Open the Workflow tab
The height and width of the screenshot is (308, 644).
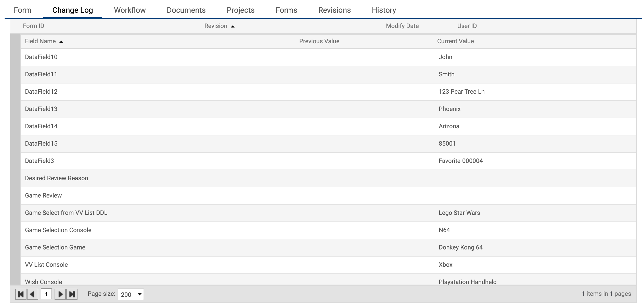130,10
